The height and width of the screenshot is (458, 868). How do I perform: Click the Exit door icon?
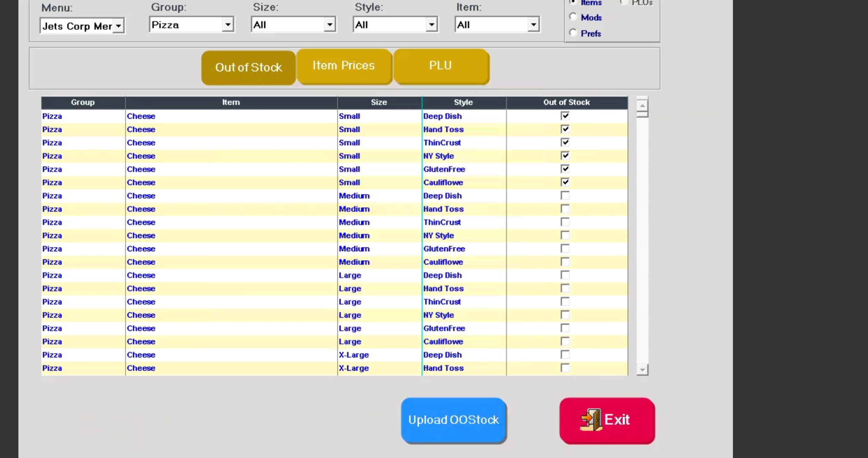pos(591,419)
